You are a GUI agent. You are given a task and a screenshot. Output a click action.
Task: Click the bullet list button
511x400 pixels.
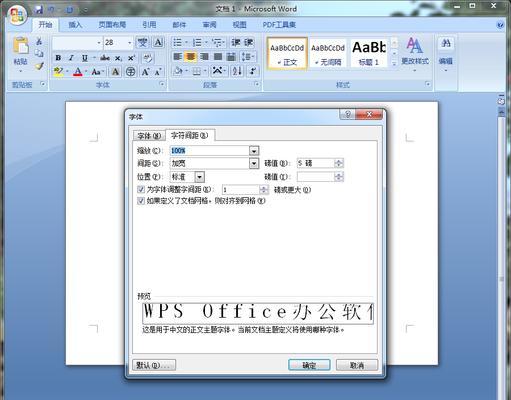(x=177, y=42)
